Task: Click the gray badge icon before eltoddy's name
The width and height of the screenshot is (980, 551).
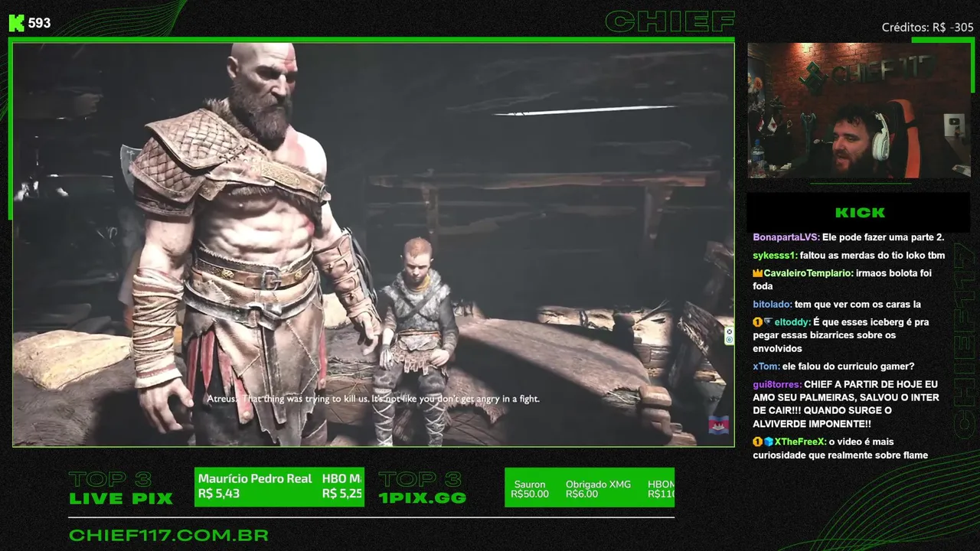Action: coord(768,322)
